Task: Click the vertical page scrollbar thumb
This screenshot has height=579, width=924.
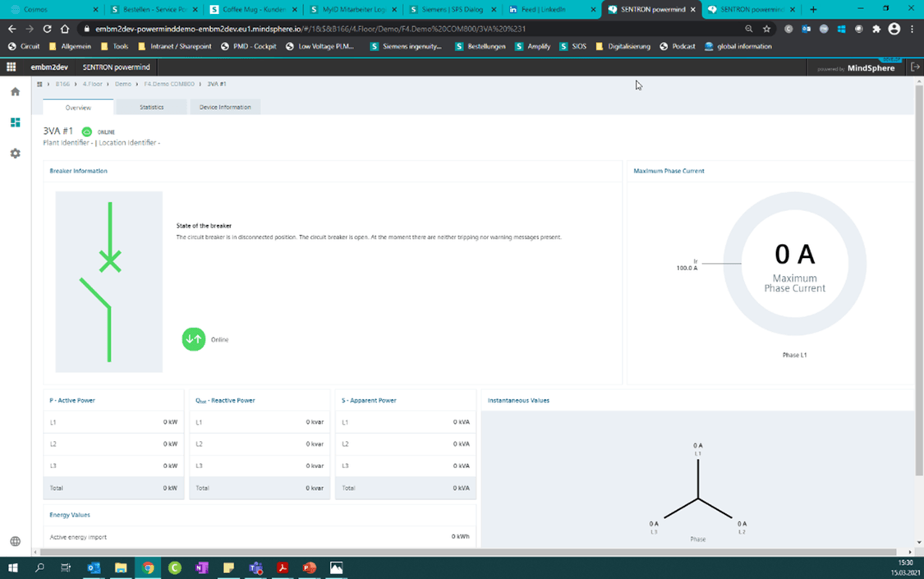Action: point(919,280)
